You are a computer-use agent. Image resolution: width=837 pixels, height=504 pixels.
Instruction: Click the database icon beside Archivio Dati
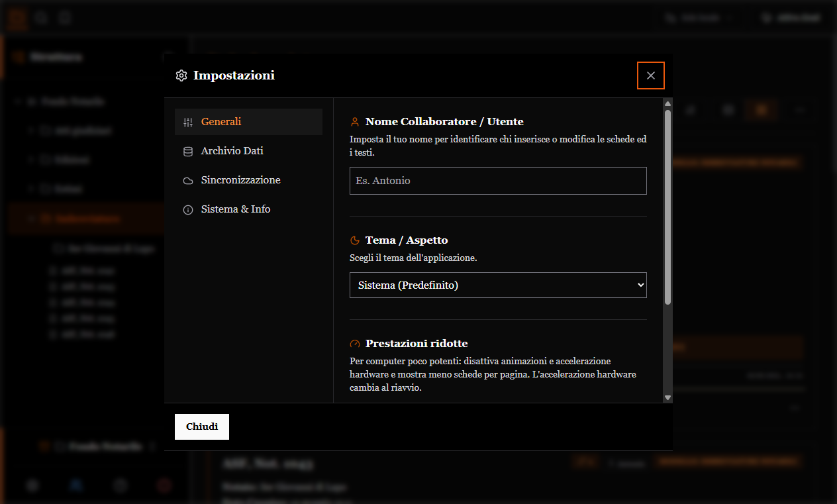(x=188, y=151)
